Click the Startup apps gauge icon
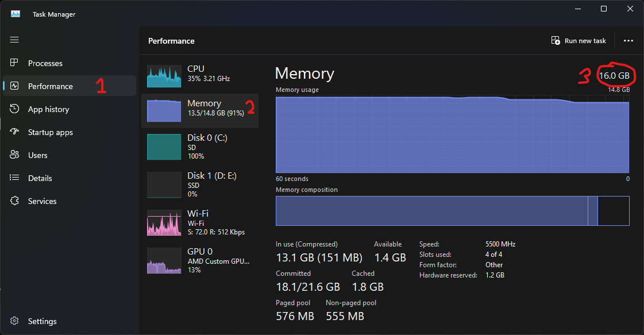644x335 pixels. coord(14,132)
